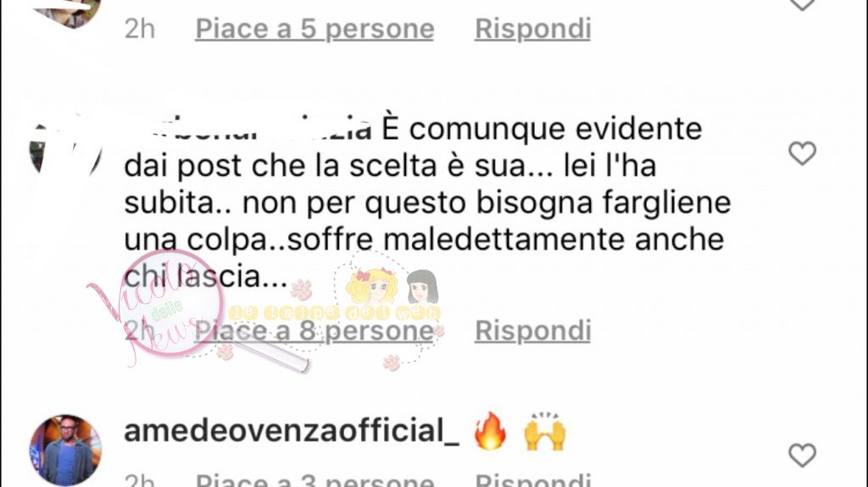Tap the heart icon of the topmost comment
This screenshot has height=487, width=868.
point(802,4)
